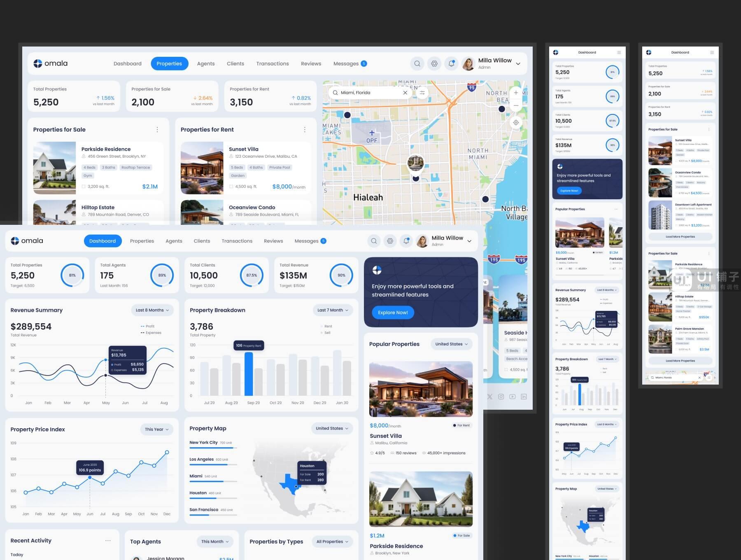This screenshot has height=560, width=741.
Task: Center map on current location
Action: tap(516, 122)
